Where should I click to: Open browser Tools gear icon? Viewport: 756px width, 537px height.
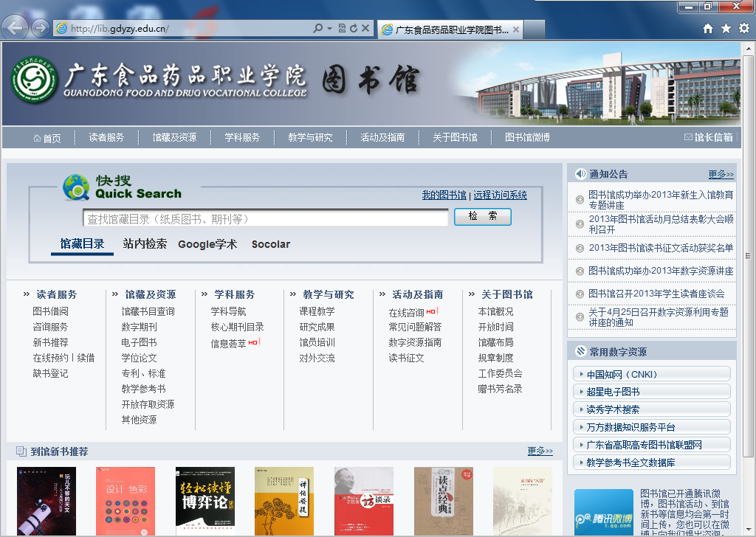point(744,29)
